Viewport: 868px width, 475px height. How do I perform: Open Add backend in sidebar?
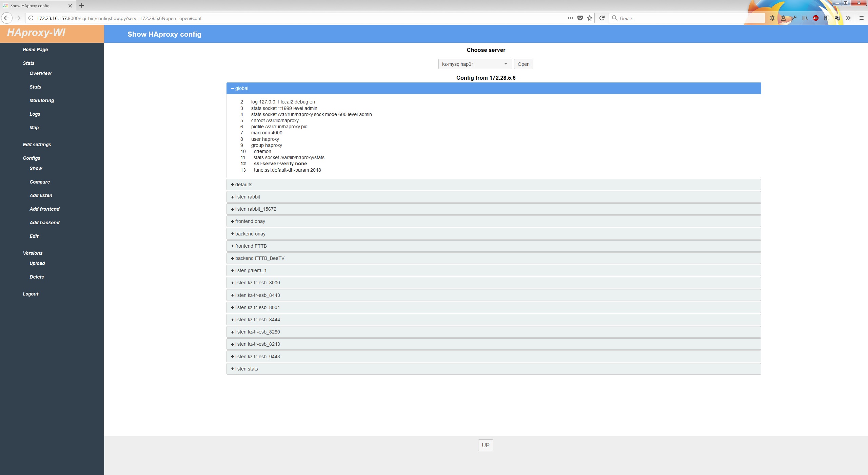click(x=44, y=223)
